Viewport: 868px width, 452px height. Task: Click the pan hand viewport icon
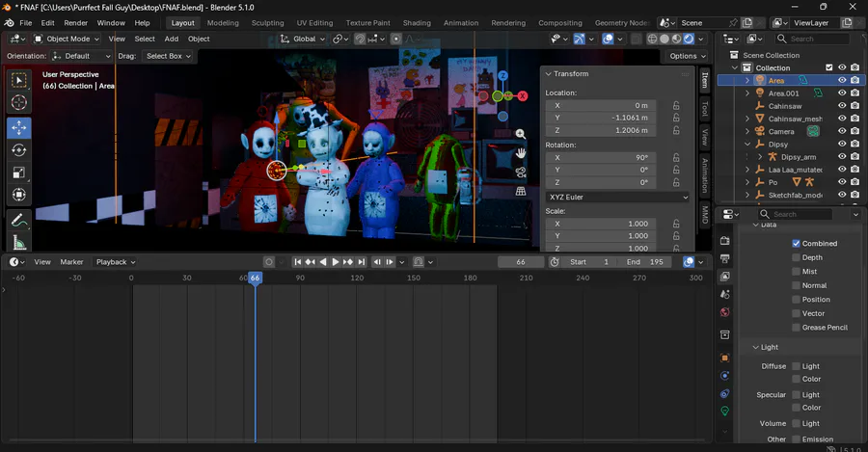pyautogui.click(x=521, y=153)
